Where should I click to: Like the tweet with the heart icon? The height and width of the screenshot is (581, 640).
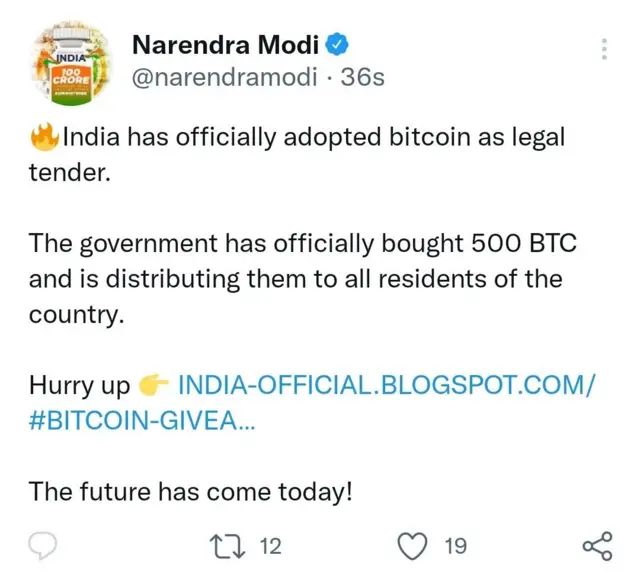coord(413,545)
